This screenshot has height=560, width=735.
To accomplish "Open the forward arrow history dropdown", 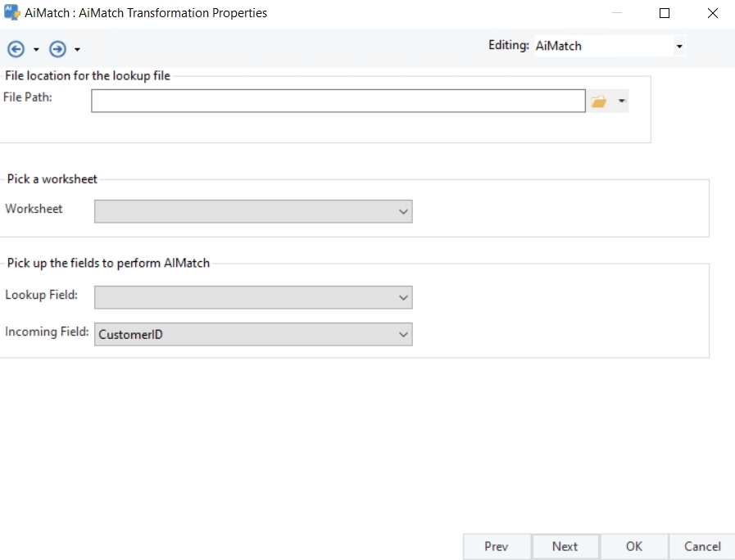I will click(77, 50).
